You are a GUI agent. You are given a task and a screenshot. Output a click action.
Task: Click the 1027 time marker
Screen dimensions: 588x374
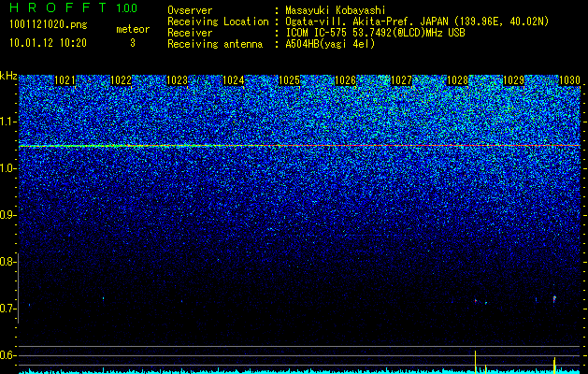point(401,80)
